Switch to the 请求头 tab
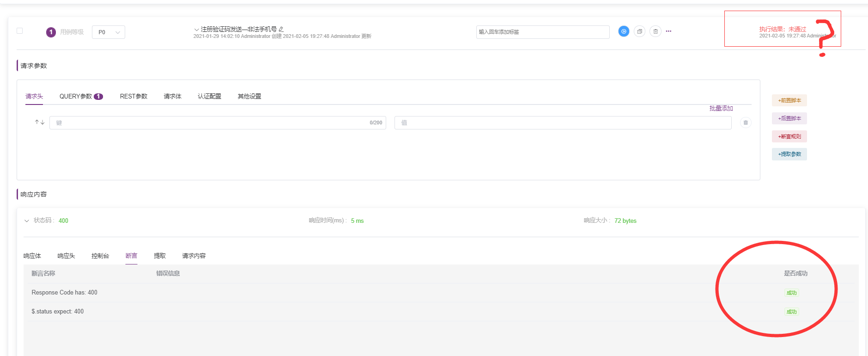 (34, 96)
